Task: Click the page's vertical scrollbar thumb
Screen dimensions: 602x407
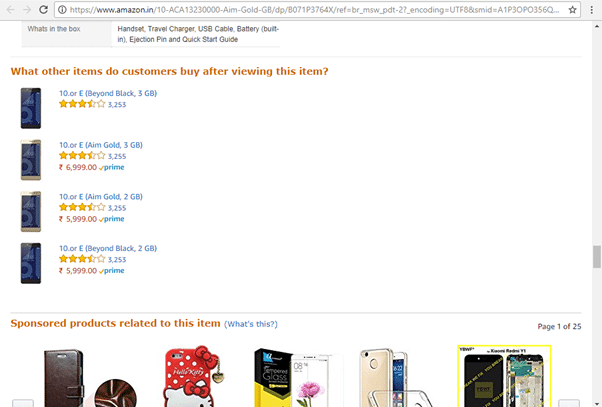Action: point(596,257)
